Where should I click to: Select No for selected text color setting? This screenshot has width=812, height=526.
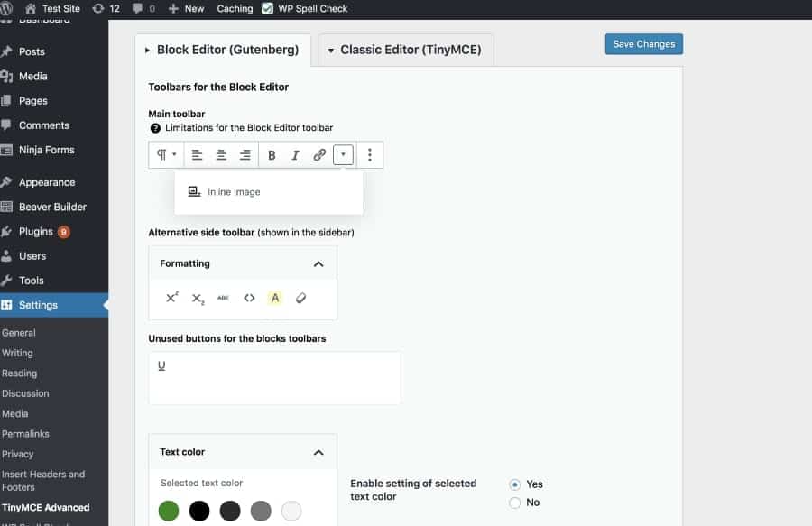point(515,503)
